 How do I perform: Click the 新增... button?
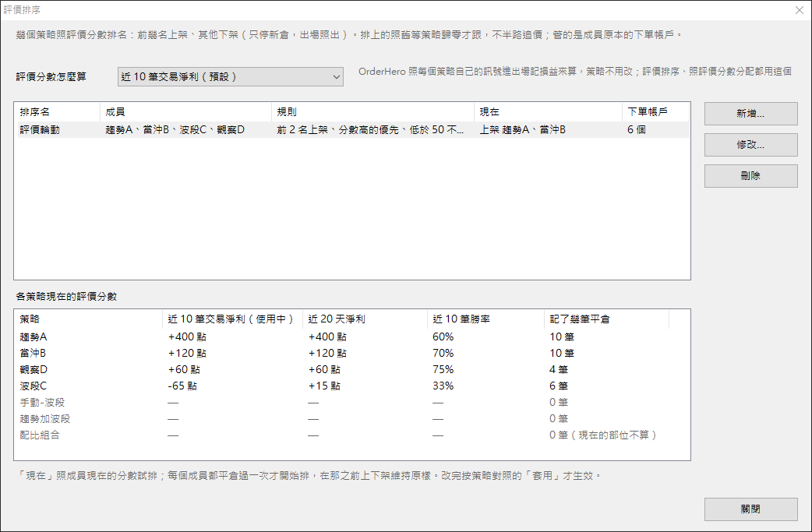750,114
